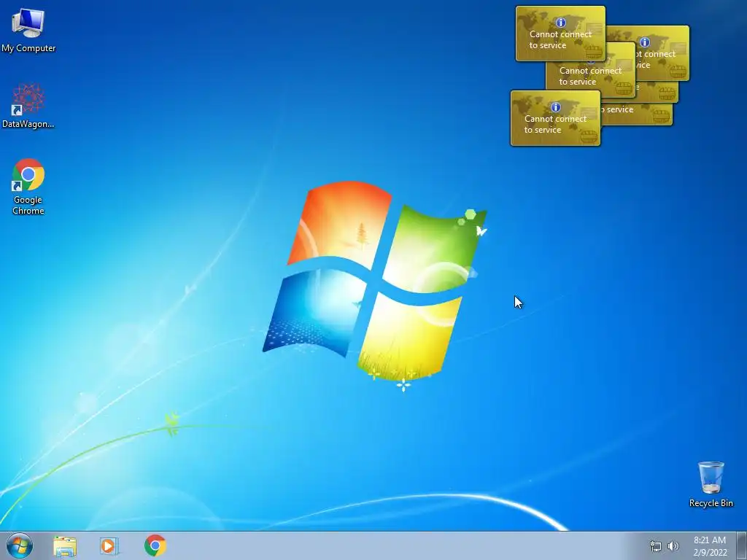This screenshot has height=560, width=747.
Task: Click the bottom-left gadget's 'Cannot connect to service' text
Action: point(555,124)
